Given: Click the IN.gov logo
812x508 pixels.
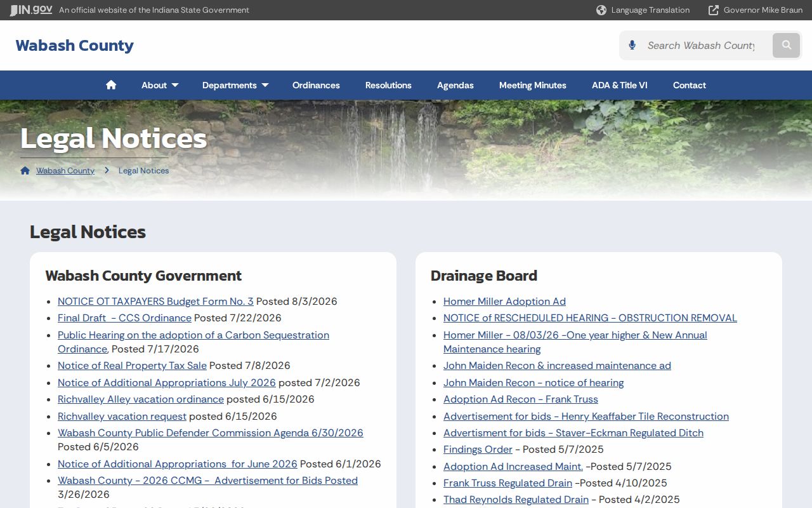Looking at the screenshot, I should (x=31, y=10).
